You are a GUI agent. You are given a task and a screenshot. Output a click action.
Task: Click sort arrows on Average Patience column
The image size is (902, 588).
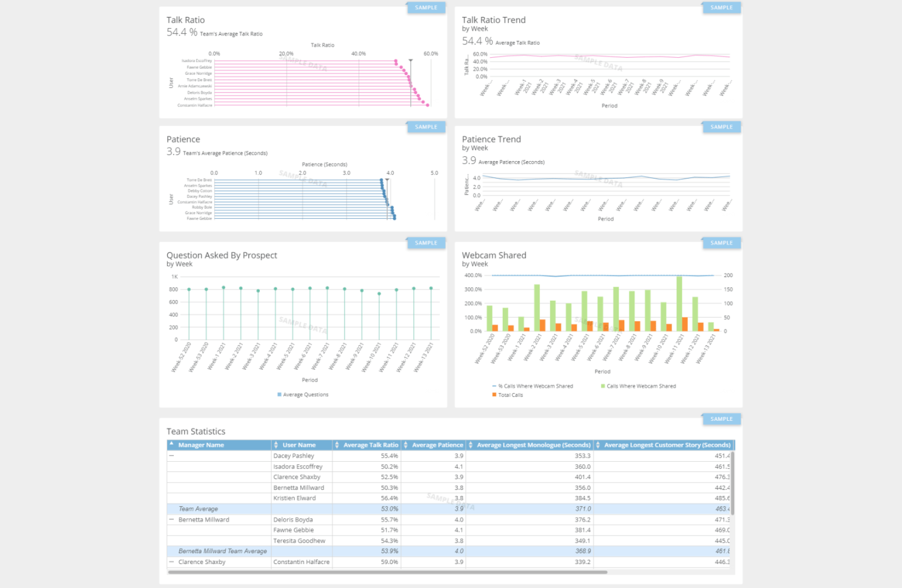point(406,445)
